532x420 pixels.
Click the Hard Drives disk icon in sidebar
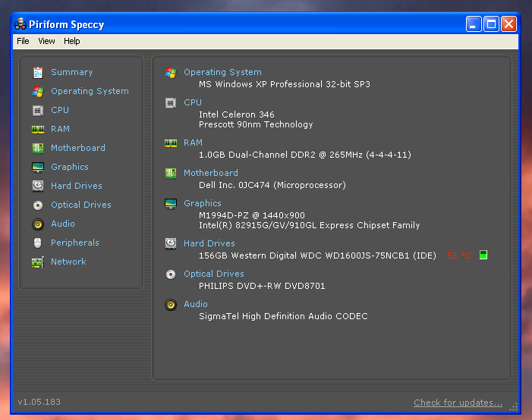coord(38,186)
